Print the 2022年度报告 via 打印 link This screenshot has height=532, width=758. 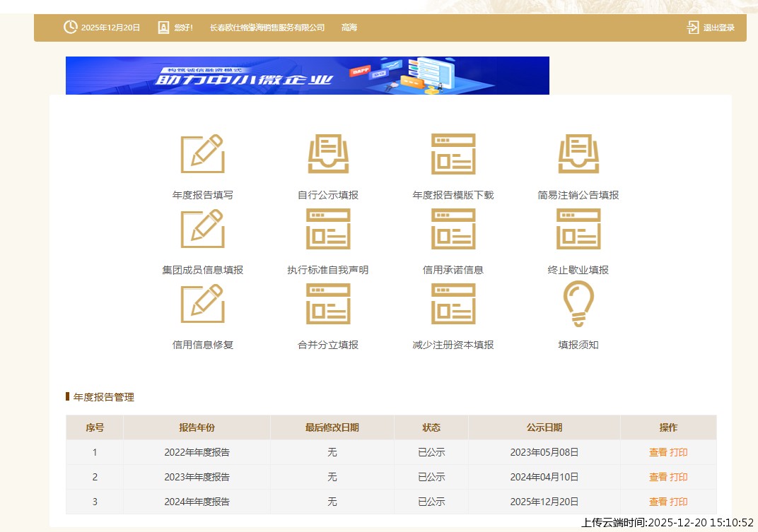(679, 453)
